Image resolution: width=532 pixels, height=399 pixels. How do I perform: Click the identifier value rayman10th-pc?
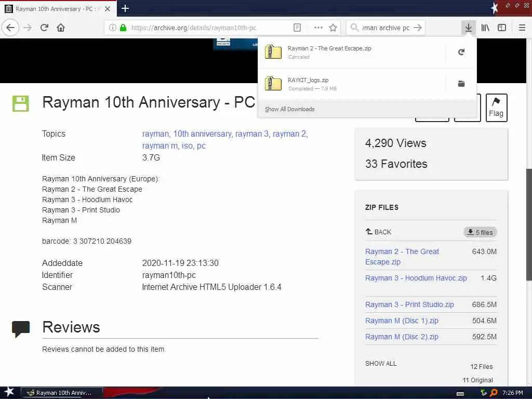[169, 275]
